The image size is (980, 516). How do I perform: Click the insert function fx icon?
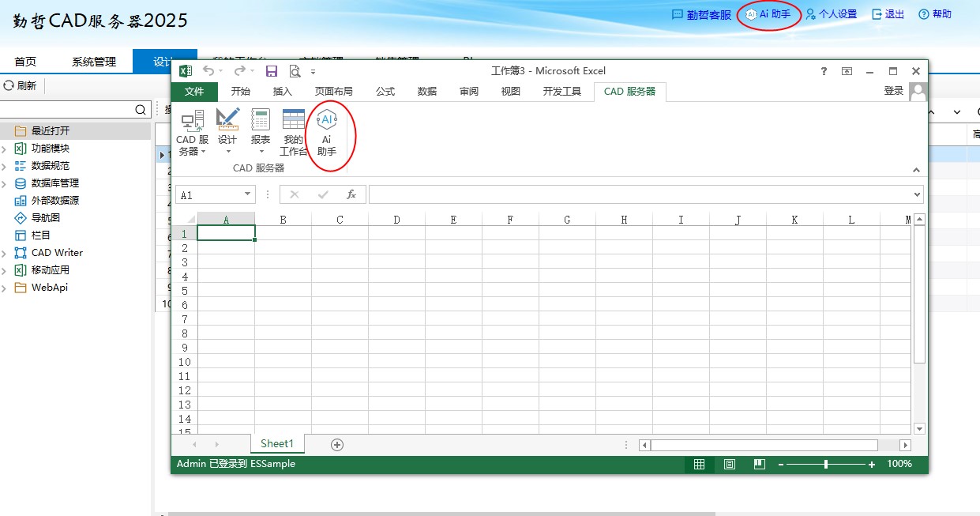tap(351, 194)
